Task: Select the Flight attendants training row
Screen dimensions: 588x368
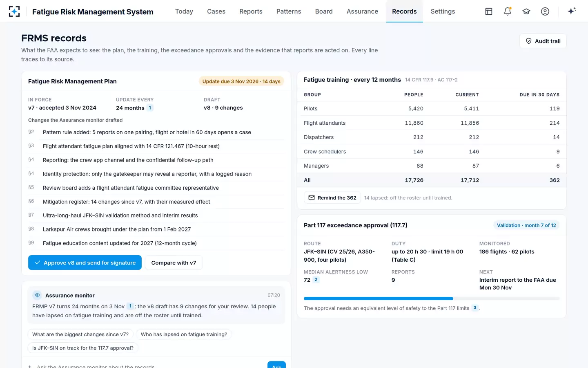Action: pyautogui.click(x=432, y=123)
